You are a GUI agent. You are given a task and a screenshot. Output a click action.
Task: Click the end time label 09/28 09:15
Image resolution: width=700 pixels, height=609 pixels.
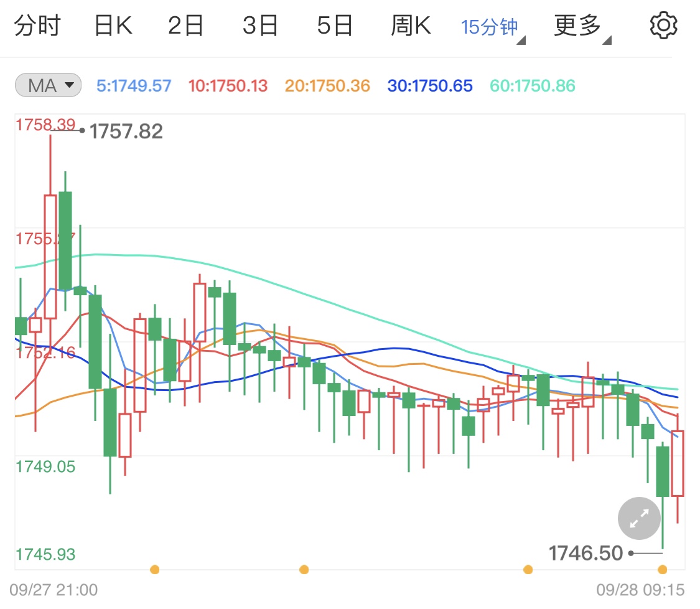tap(640, 590)
